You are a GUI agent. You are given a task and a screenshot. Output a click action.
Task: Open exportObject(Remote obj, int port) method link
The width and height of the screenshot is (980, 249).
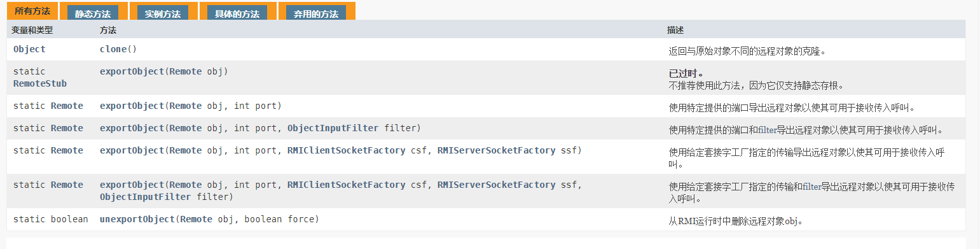(132, 106)
